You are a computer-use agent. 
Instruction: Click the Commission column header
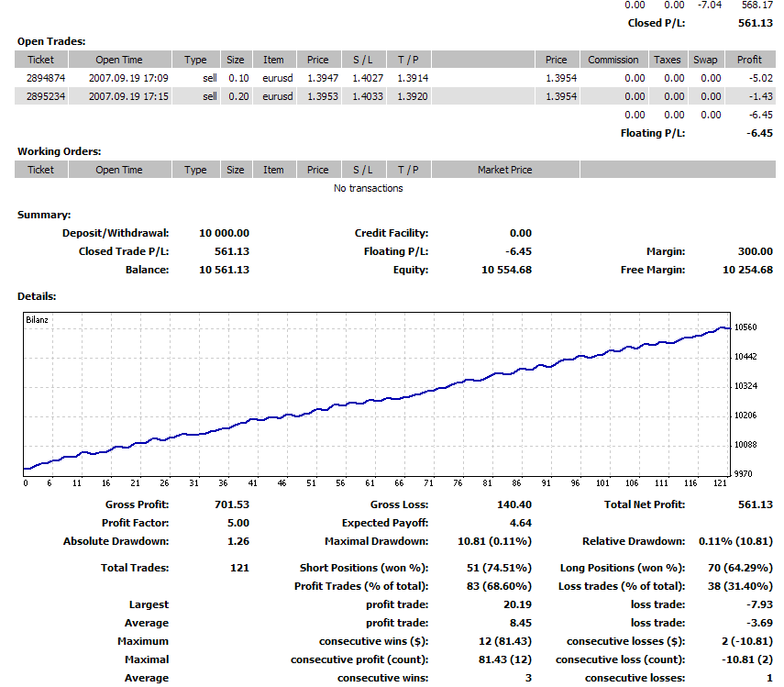tap(613, 60)
